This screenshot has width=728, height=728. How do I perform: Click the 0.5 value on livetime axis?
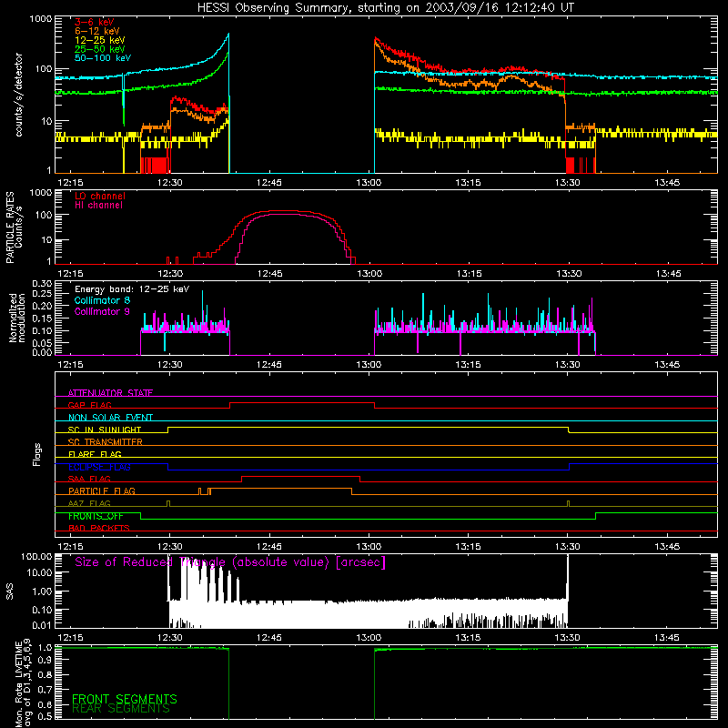[45, 716]
